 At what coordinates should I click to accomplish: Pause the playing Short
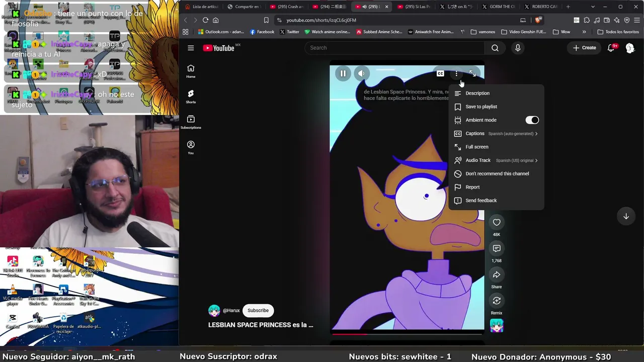(343, 73)
